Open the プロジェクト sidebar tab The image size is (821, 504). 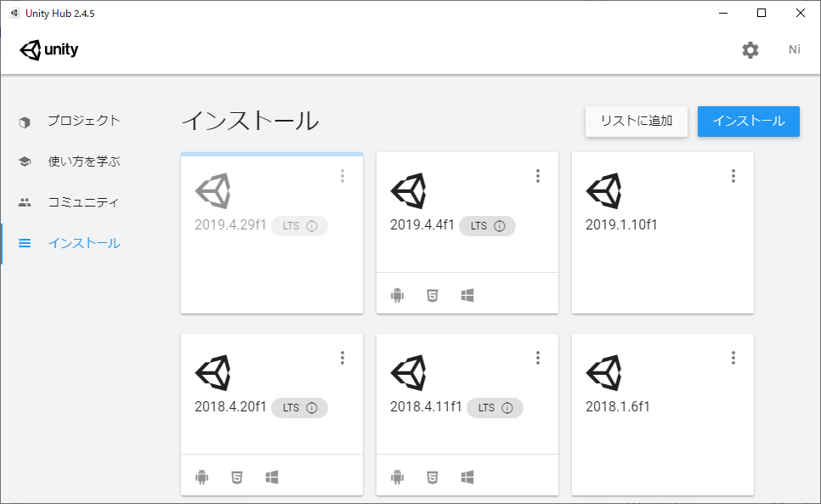point(84,121)
